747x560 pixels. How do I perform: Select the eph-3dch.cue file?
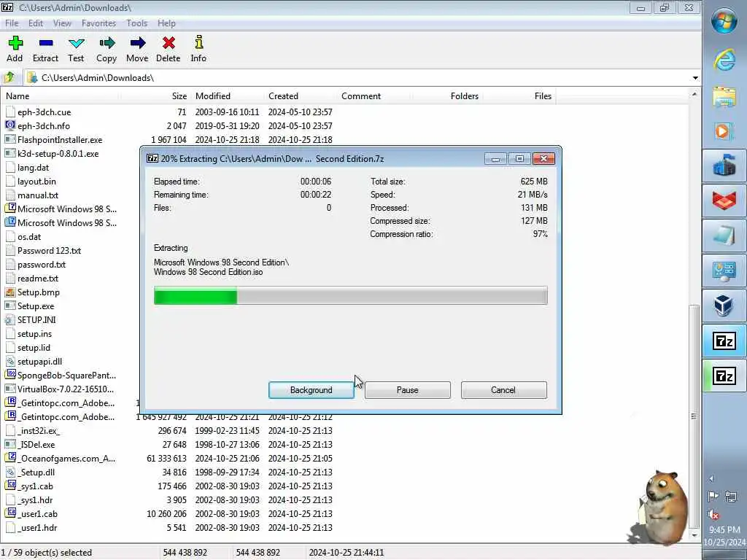(44, 112)
